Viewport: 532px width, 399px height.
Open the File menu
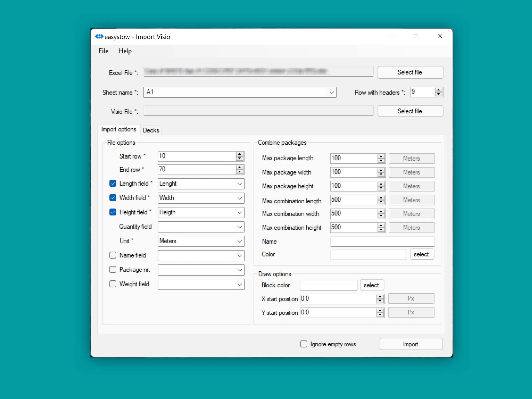103,51
